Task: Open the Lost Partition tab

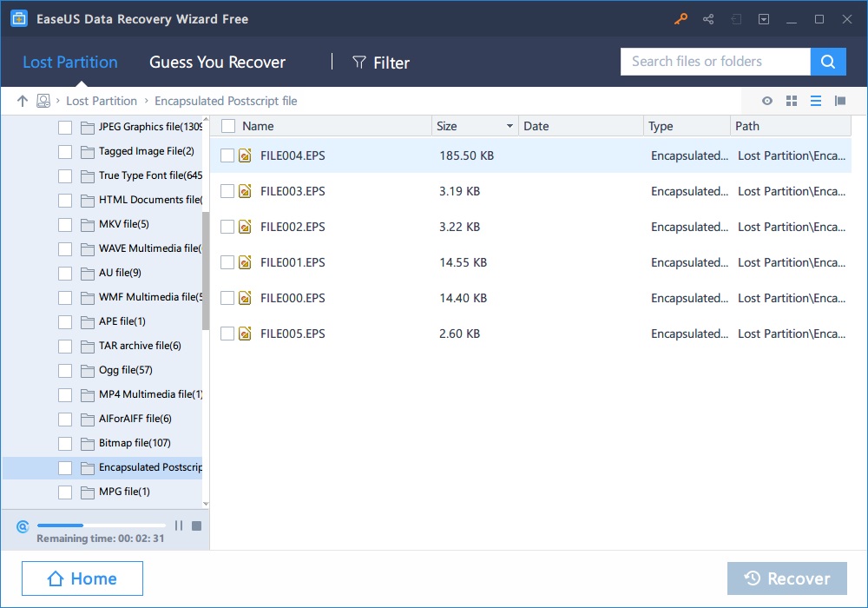Action: coord(70,62)
